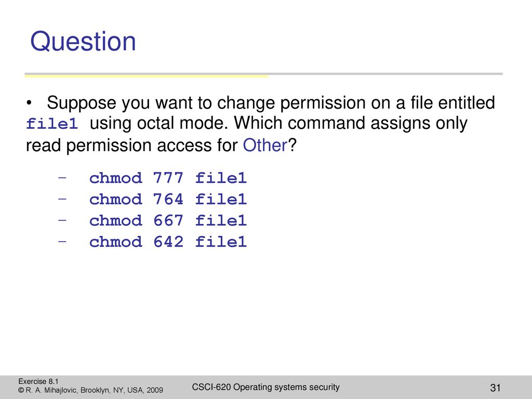Image resolution: width=532 pixels, height=399 pixels.
Task: Click the R. A. Mihajlovic copyright line
Action: 90,390
